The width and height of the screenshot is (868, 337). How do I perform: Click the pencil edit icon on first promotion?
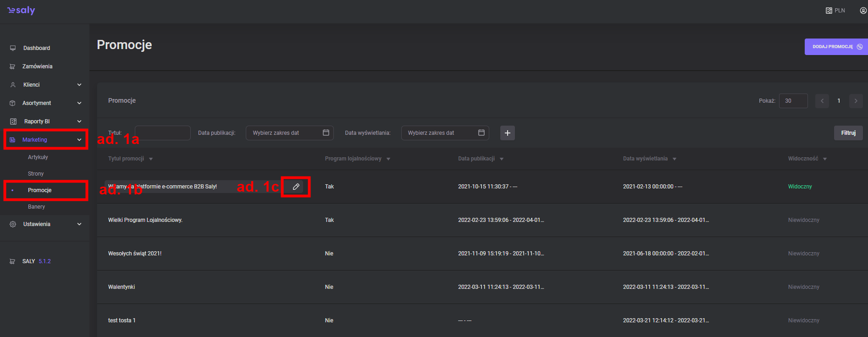coord(296,187)
